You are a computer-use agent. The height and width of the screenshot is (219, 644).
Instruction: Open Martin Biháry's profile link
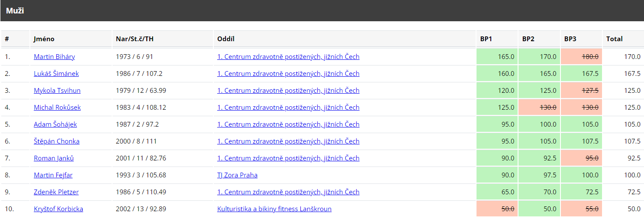coord(54,57)
